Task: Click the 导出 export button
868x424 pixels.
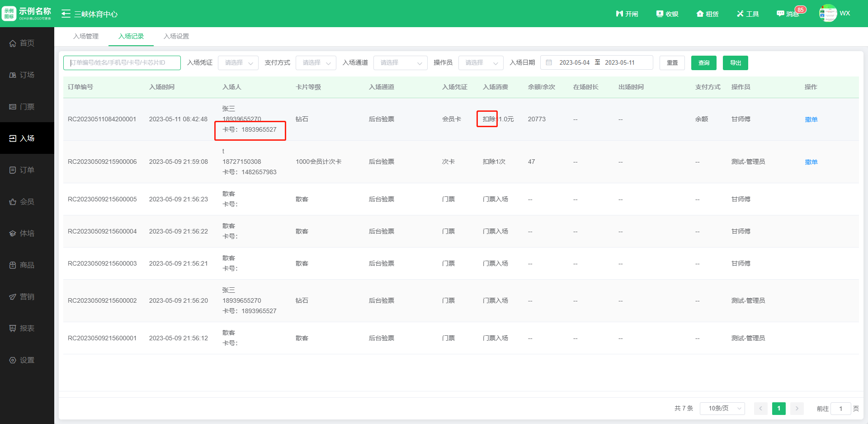Action: [x=735, y=63]
